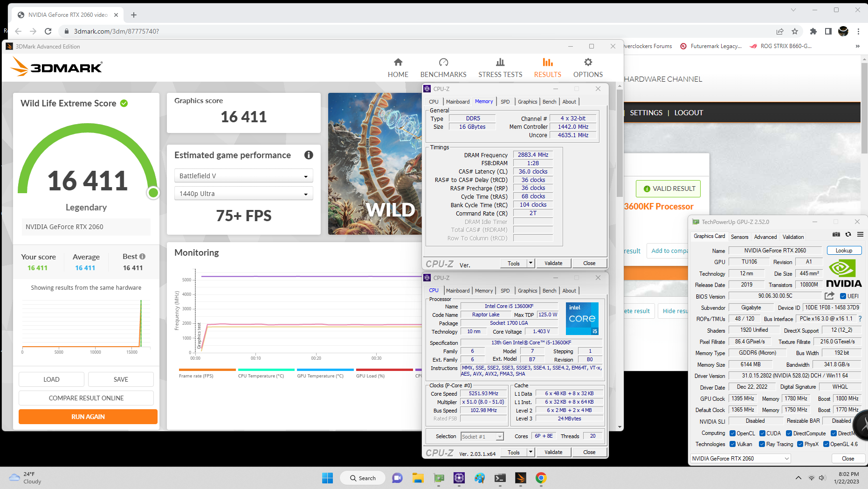Switch to Sensors tab in GPU-Z
This screenshot has width=868, height=489.
point(739,237)
